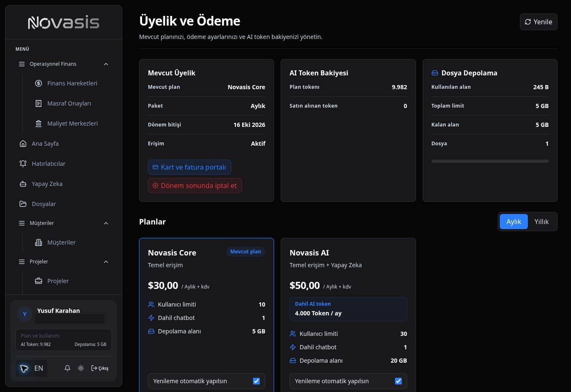Click the Dosya Depolama usage bar
The image size is (571, 392).
(x=490, y=161)
